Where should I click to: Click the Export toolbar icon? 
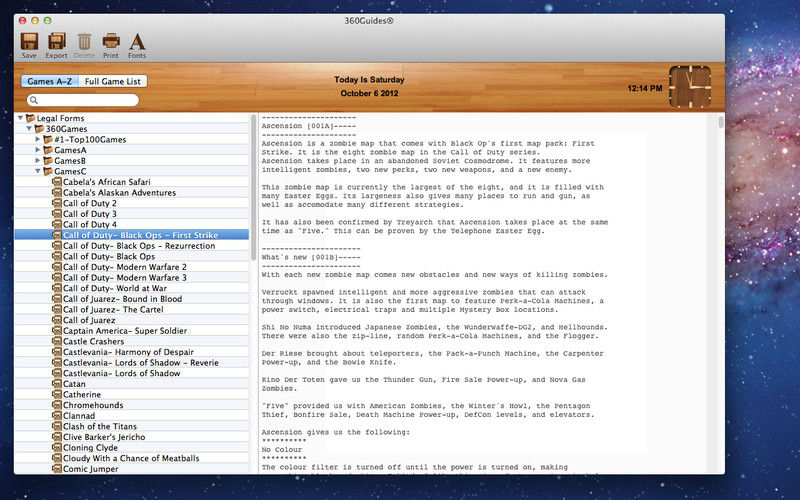click(x=56, y=41)
